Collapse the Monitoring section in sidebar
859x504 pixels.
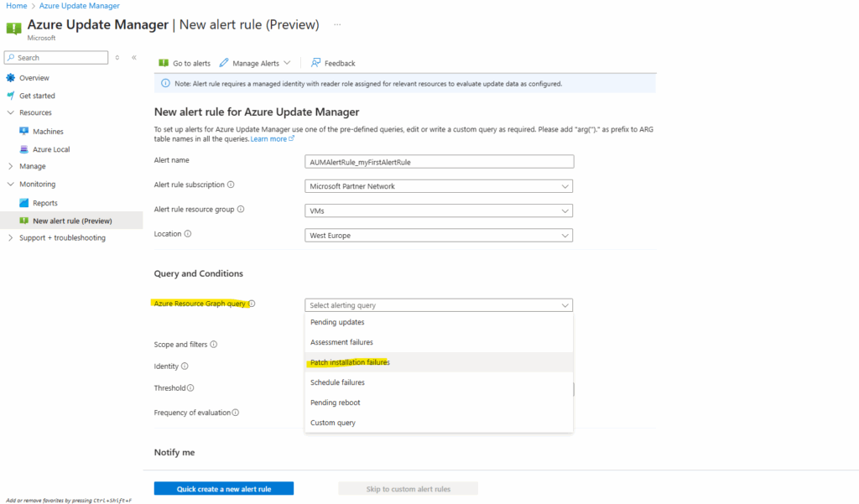[x=10, y=184]
